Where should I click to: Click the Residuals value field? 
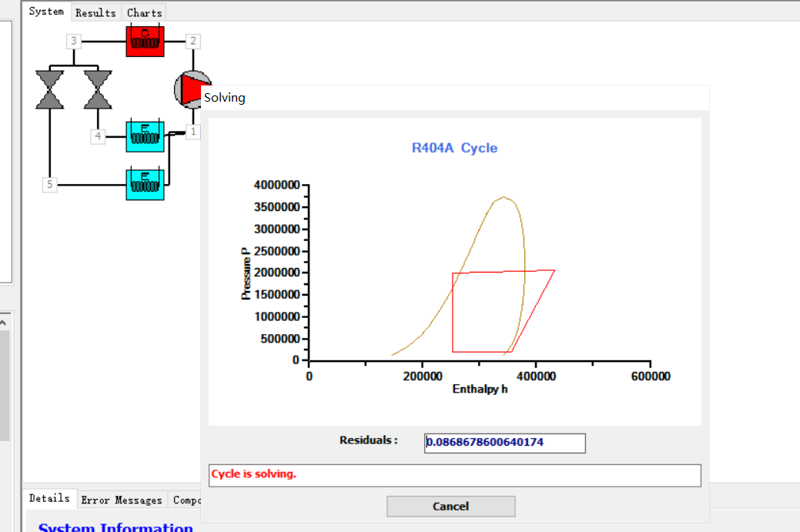coord(504,443)
